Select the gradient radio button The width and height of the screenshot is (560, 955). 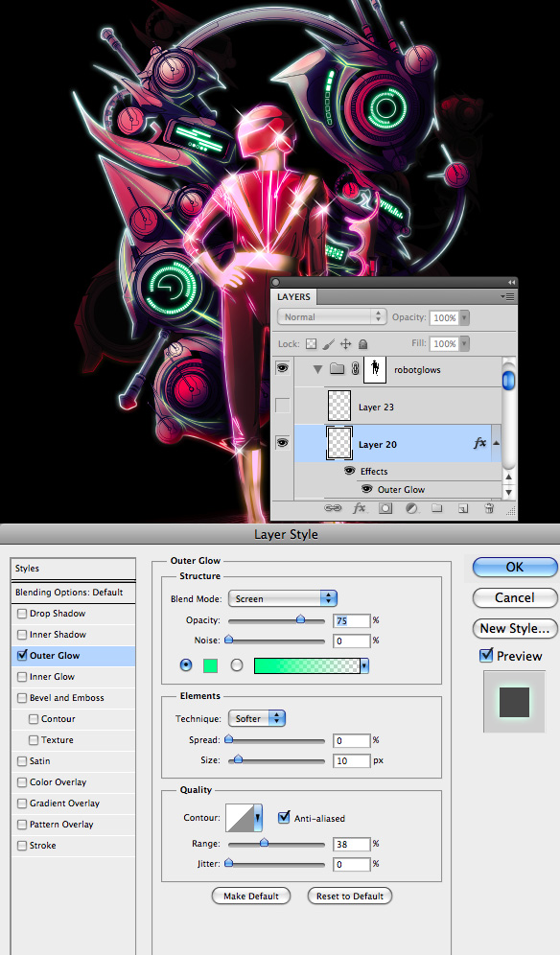click(x=237, y=665)
